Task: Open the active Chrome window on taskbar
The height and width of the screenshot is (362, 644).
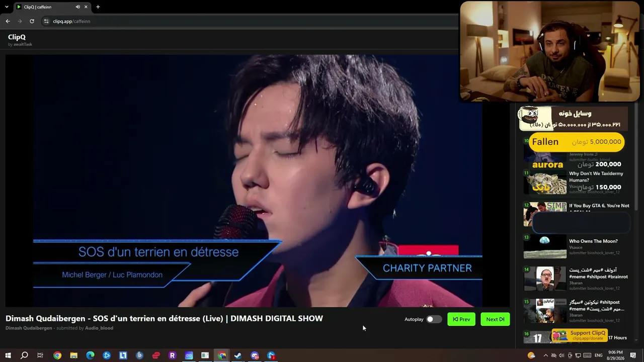Action: 221,355
